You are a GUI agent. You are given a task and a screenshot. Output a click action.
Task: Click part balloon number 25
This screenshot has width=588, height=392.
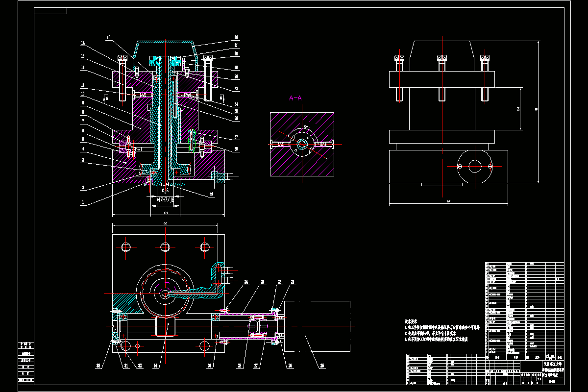coord(322,365)
